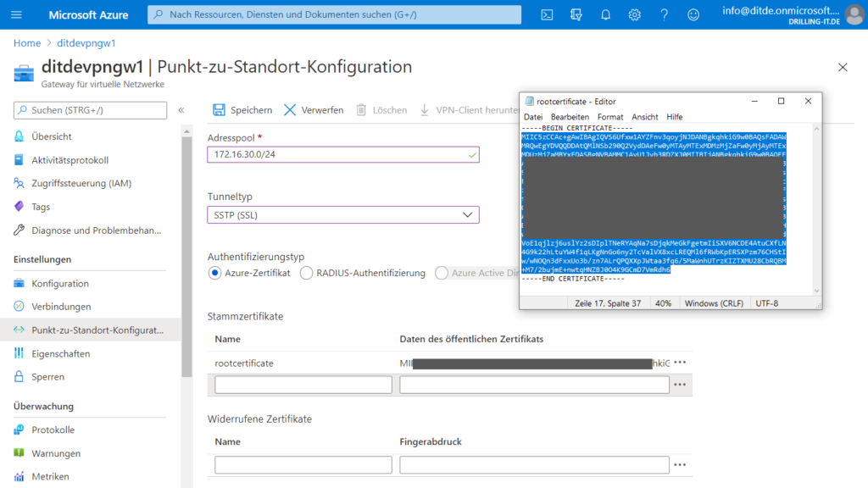Discard changes with the Verwerfen button
The image size is (868, 488).
tap(314, 110)
